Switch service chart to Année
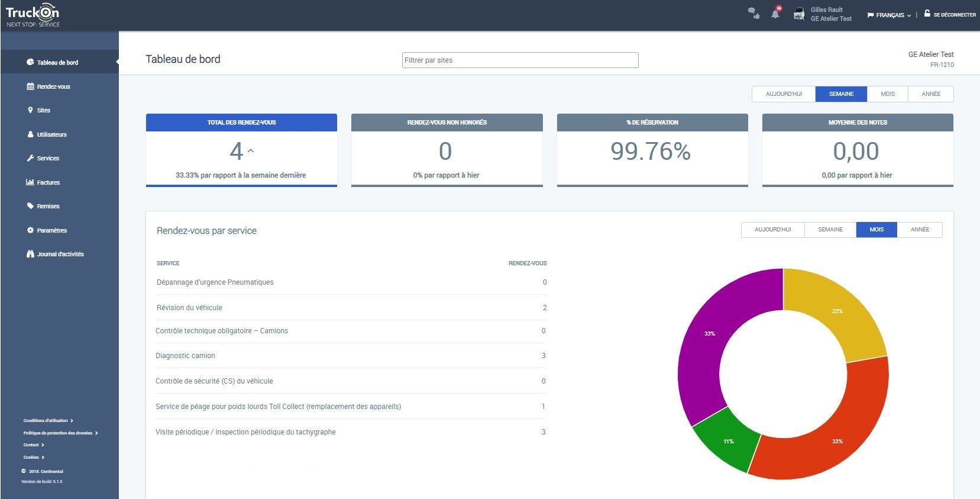The width and height of the screenshot is (980, 499). [920, 230]
